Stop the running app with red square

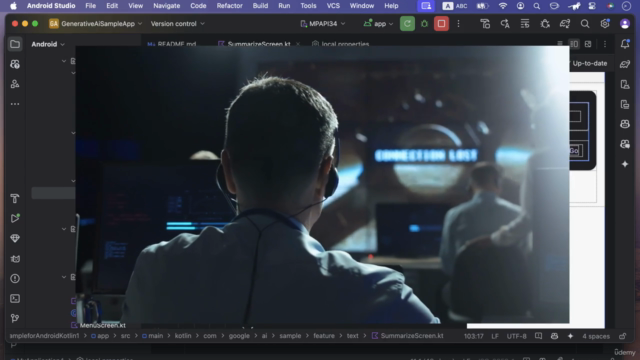point(441,24)
